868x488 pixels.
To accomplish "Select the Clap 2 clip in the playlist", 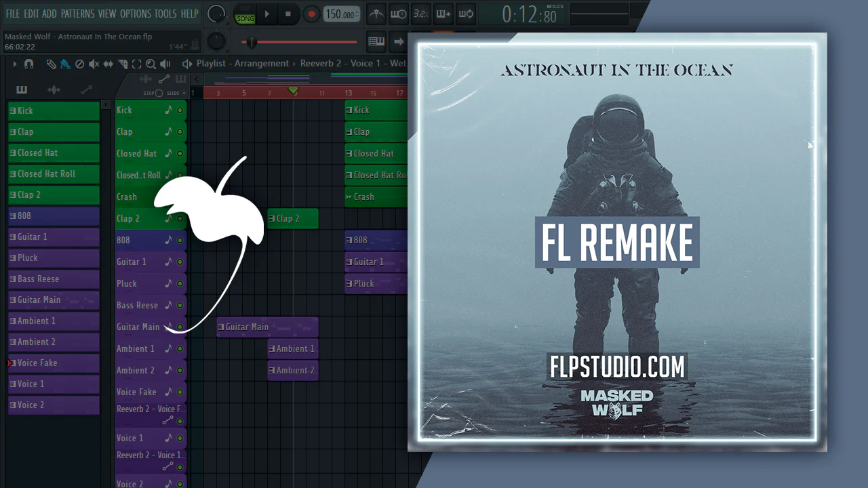I will tap(293, 219).
